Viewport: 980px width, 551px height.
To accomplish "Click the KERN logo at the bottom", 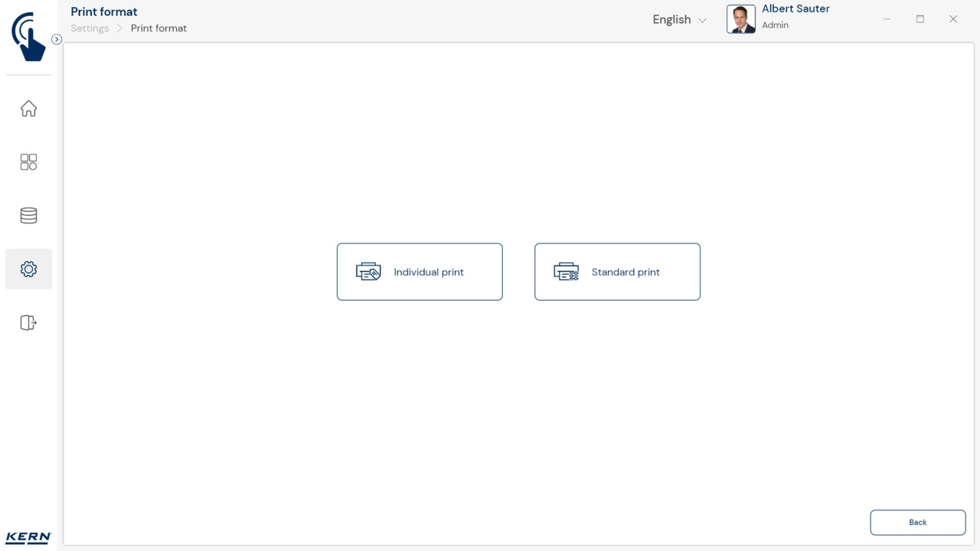I will tap(28, 537).
